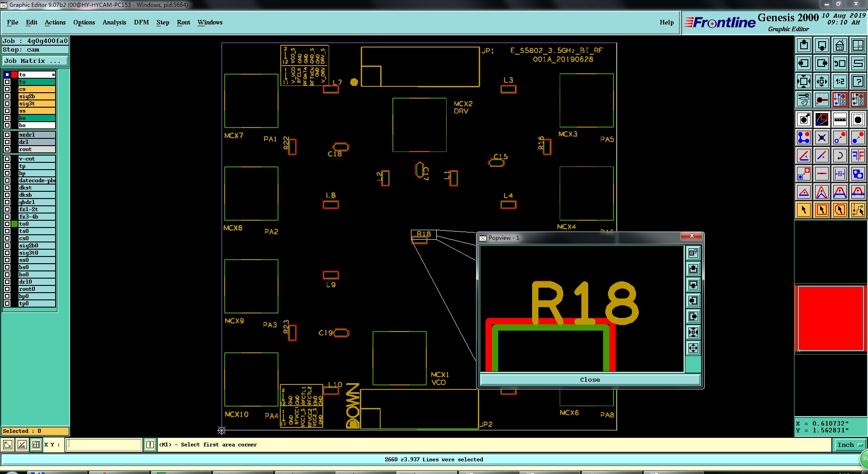Screen dimensions: 868x474
Task: Click the green color swatch on 'to0' layer
Action: pyautogui.click(x=14, y=224)
